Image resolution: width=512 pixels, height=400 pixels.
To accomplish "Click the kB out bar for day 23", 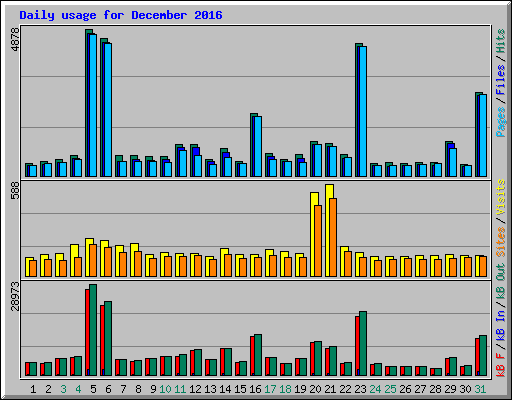I will pyautogui.click(x=363, y=344).
